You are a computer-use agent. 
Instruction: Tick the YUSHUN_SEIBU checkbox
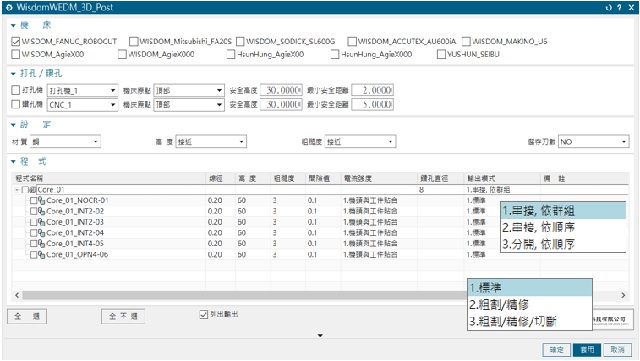441,54
